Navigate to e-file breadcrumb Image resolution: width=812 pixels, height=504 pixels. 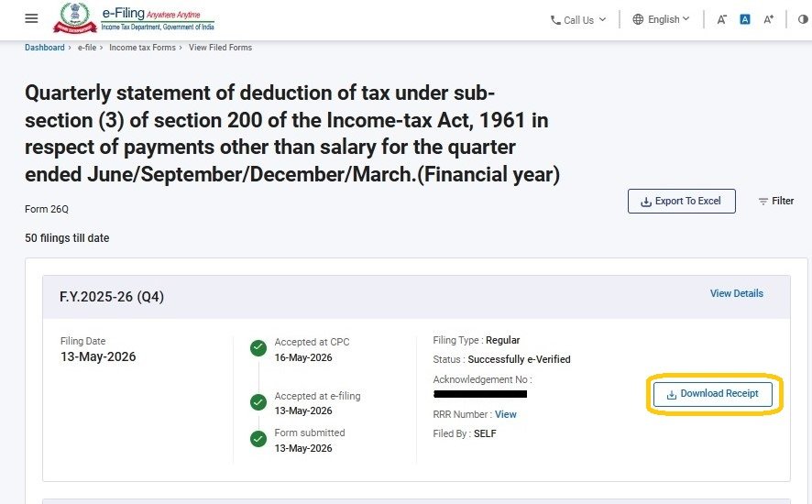[x=87, y=47]
